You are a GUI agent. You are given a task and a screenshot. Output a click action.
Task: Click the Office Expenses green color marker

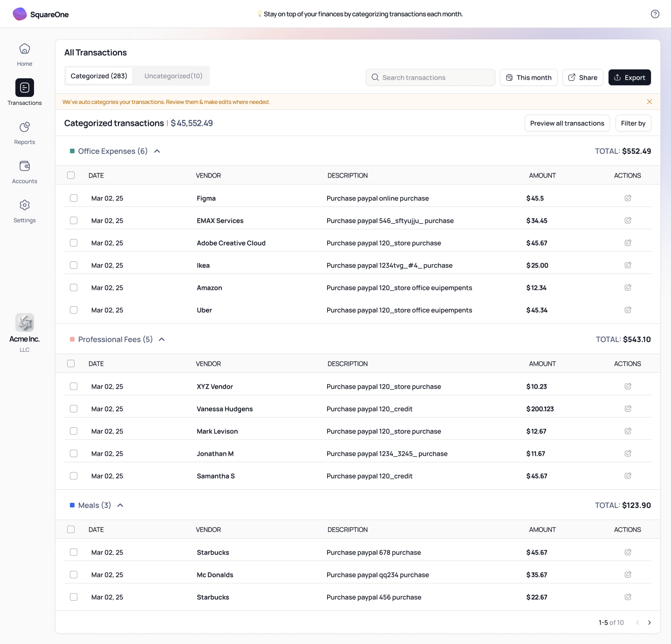click(x=72, y=151)
